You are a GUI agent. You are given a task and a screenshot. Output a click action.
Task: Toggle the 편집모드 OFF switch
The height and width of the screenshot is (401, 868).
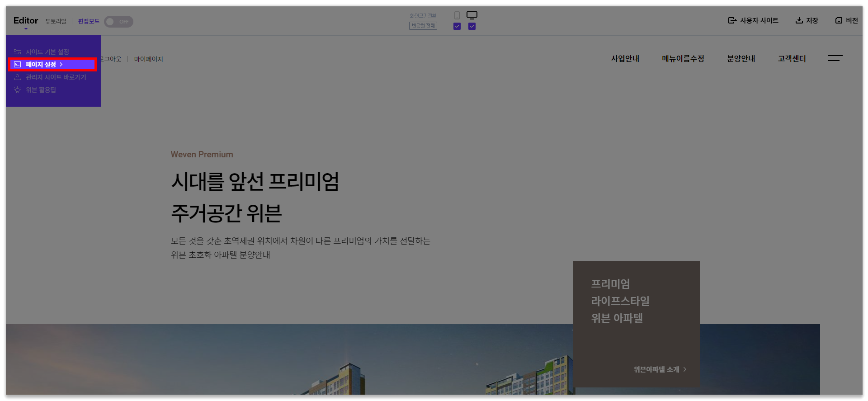tap(118, 22)
